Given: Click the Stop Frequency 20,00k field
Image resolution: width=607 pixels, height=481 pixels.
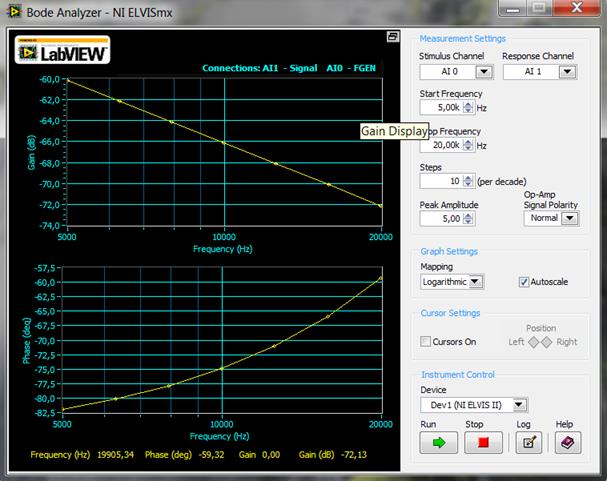Looking at the screenshot, I should 441,145.
